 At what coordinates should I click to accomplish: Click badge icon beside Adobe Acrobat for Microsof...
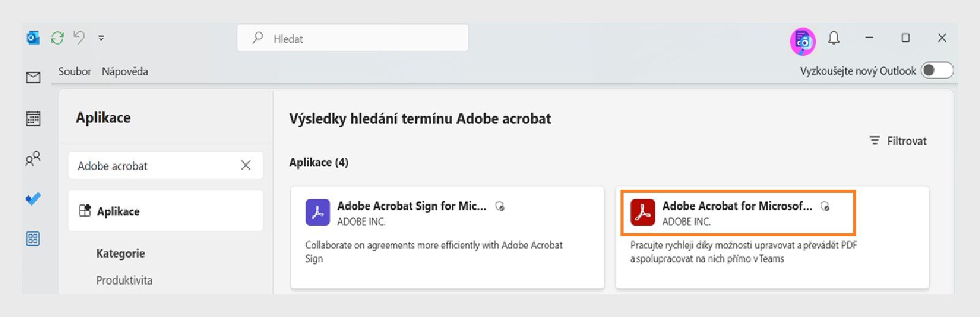pyautogui.click(x=825, y=206)
